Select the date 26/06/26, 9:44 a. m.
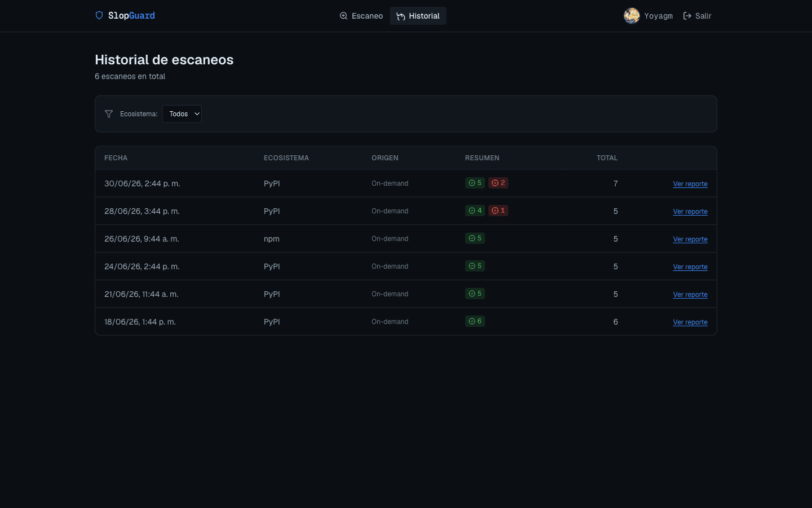Viewport: 812px width, 508px height. coord(142,239)
